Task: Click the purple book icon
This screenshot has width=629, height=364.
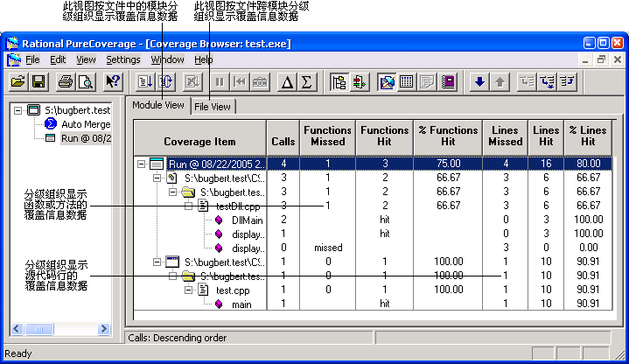Action: point(448,82)
